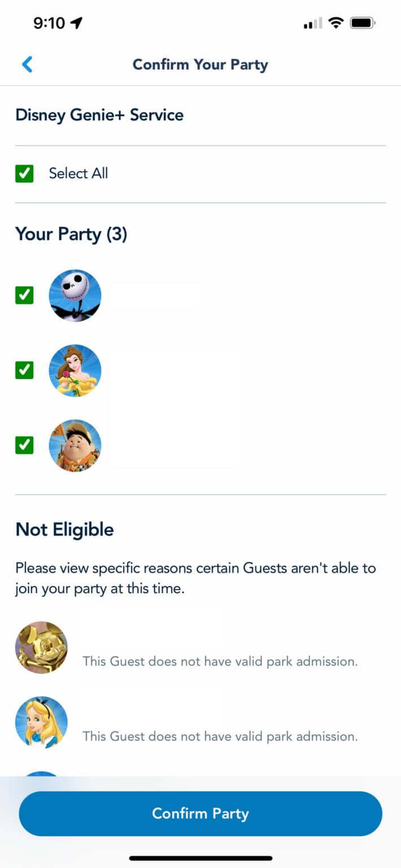Tap the Confirm Your Party title

click(200, 64)
